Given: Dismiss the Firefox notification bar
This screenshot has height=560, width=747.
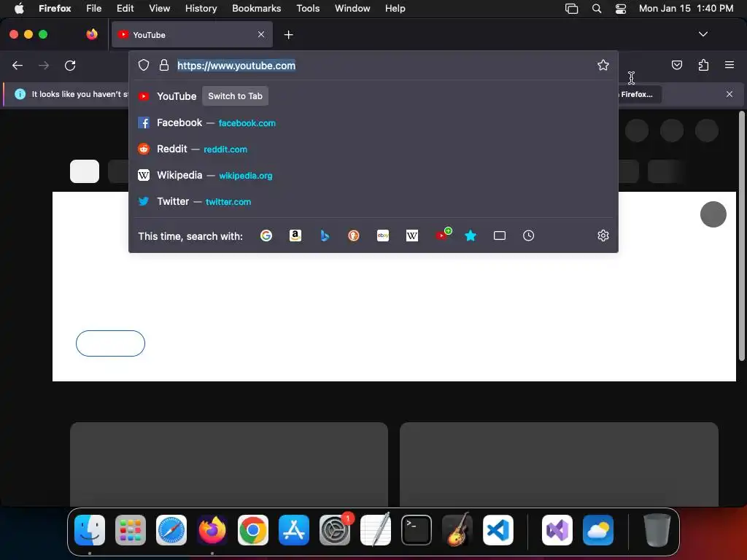Looking at the screenshot, I should (729, 94).
